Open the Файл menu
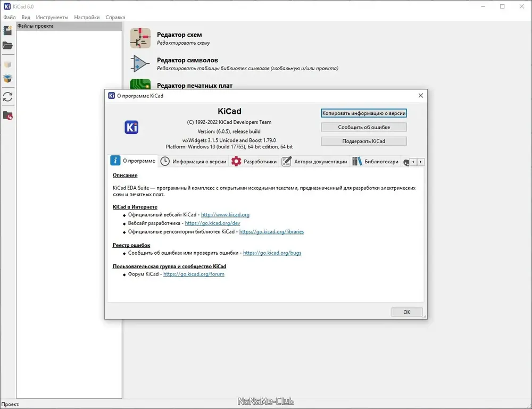This screenshot has height=409, width=532. (x=10, y=18)
